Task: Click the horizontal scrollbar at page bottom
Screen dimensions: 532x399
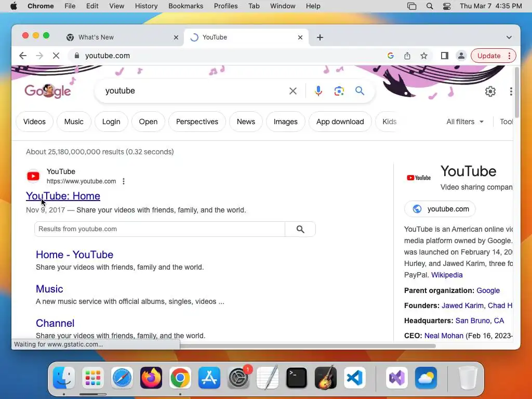Action: pos(308,345)
